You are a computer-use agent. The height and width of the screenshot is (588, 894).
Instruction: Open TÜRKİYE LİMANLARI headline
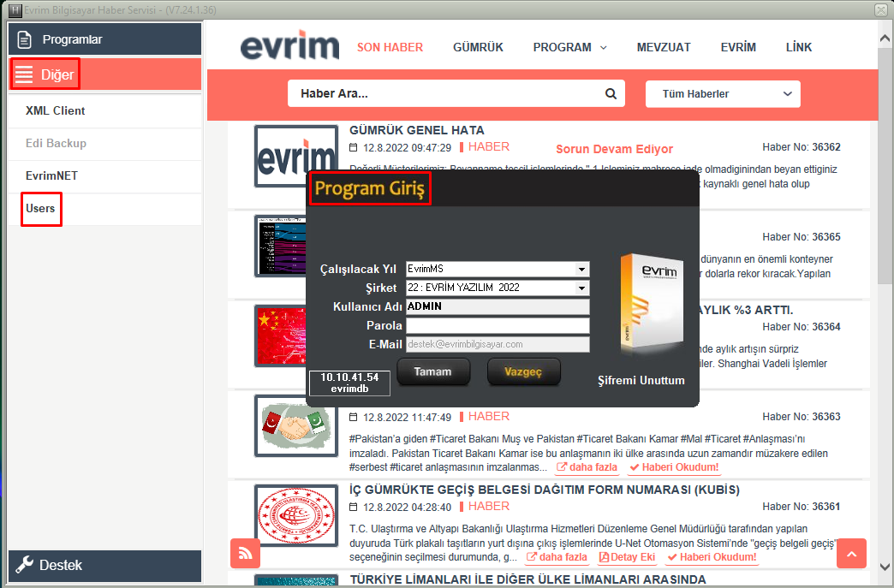click(528, 579)
